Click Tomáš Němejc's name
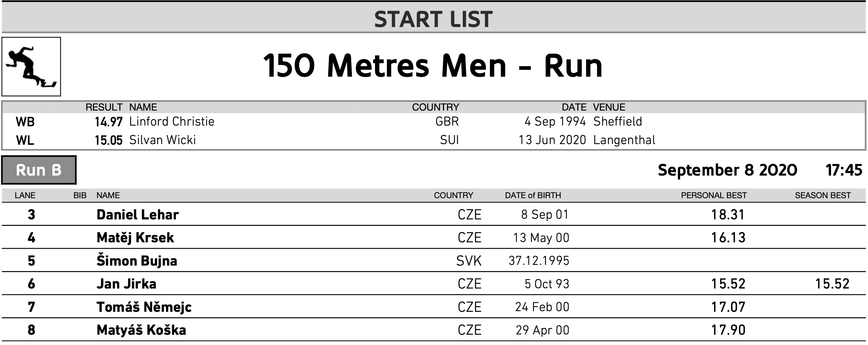 pyautogui.click(x=144, y=307)
